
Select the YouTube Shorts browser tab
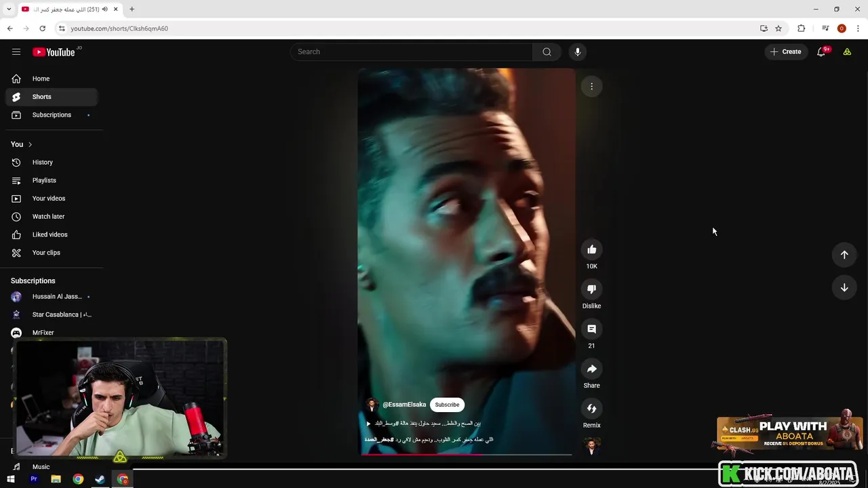tap(70, 9)
